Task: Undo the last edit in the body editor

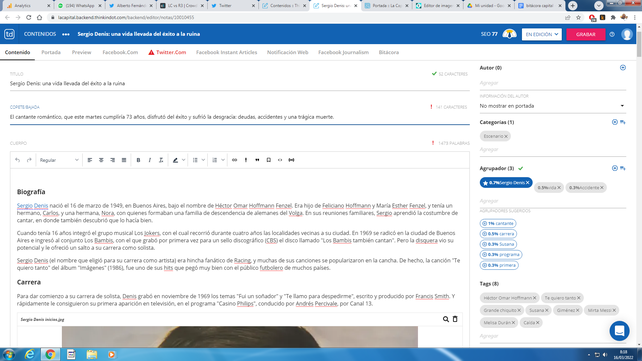Action: coord(18,160)
